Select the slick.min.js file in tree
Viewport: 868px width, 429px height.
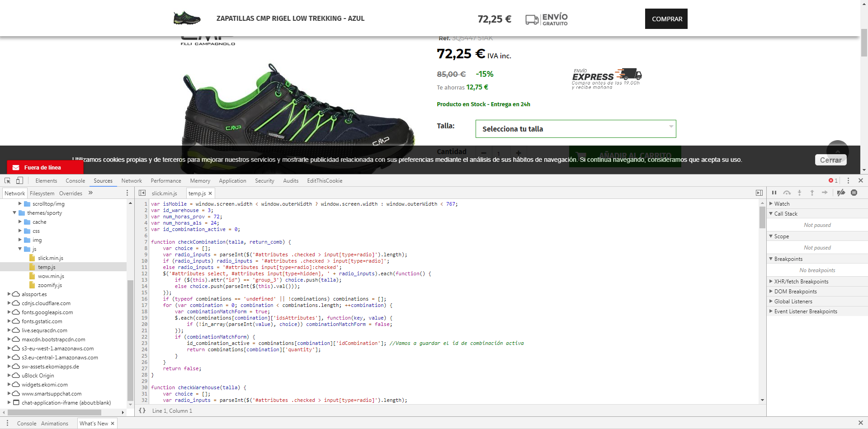pos(51,258)
